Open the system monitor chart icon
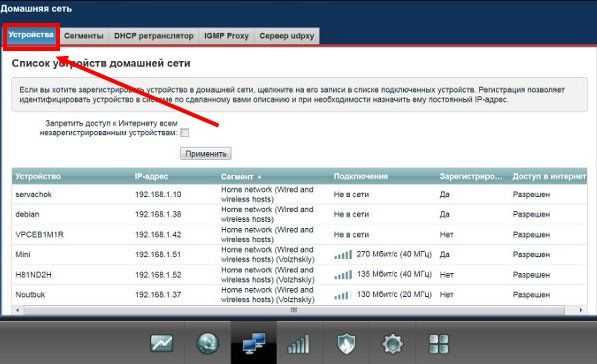The width and height of the screenshot is (597, 364). (x=162, y=343)
